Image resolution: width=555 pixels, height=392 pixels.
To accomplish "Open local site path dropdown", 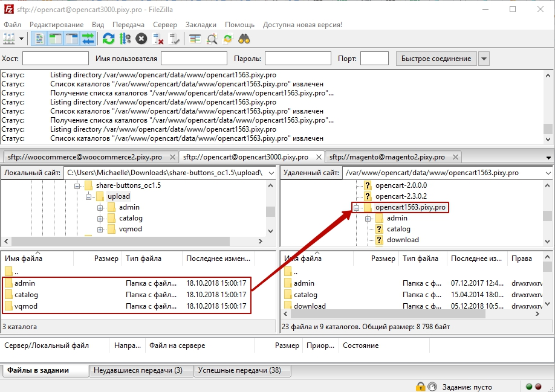I will [x=271, y=173].
